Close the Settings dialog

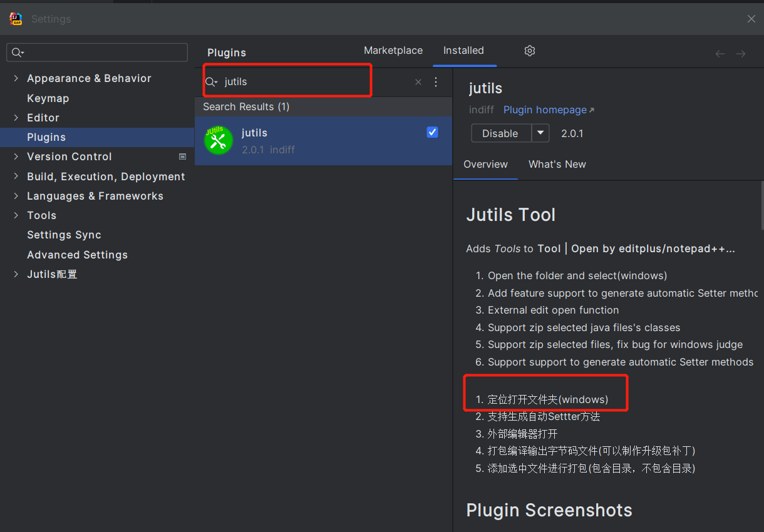coord(751,19)
